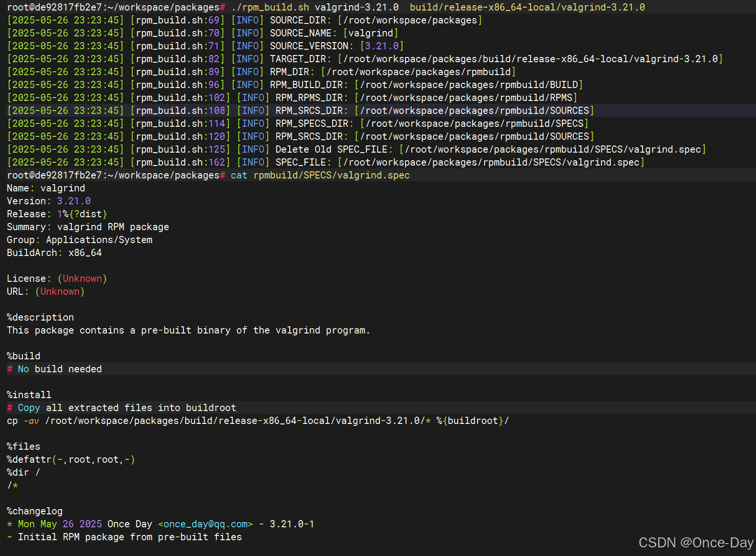Click '# Copy all extracted files into buildroot' comment
The height and width of the screenshot is (556, 756).
[x=122, y=408]
